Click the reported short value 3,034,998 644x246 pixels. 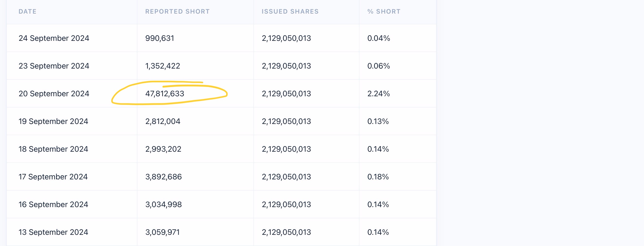(x=163, y=205)
